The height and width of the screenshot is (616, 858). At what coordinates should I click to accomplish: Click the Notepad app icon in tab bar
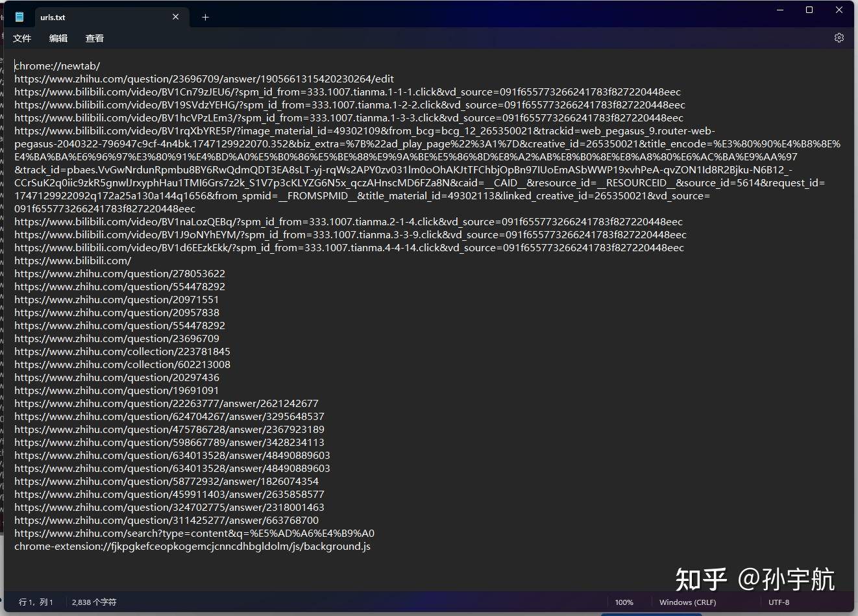pos(19,18)
